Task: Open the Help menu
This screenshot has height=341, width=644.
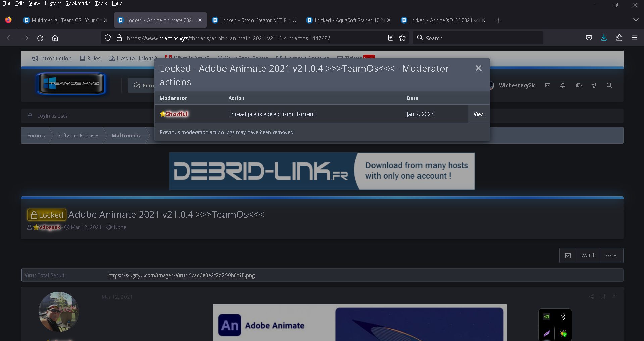Action: [x=117, y=3]
